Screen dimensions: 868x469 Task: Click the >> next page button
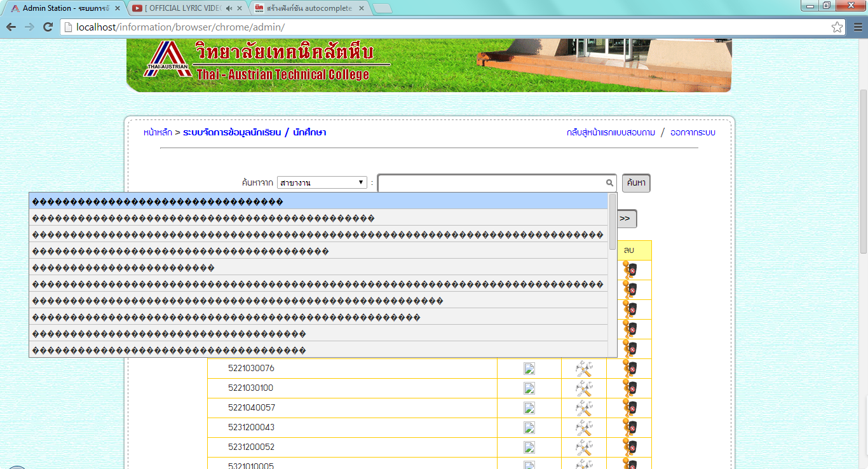point(625,219)
